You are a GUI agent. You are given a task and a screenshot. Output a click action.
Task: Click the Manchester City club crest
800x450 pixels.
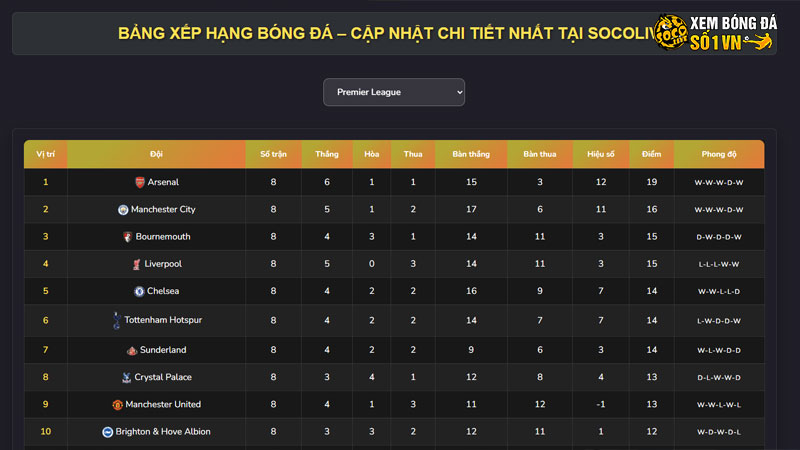coord(123,210)
